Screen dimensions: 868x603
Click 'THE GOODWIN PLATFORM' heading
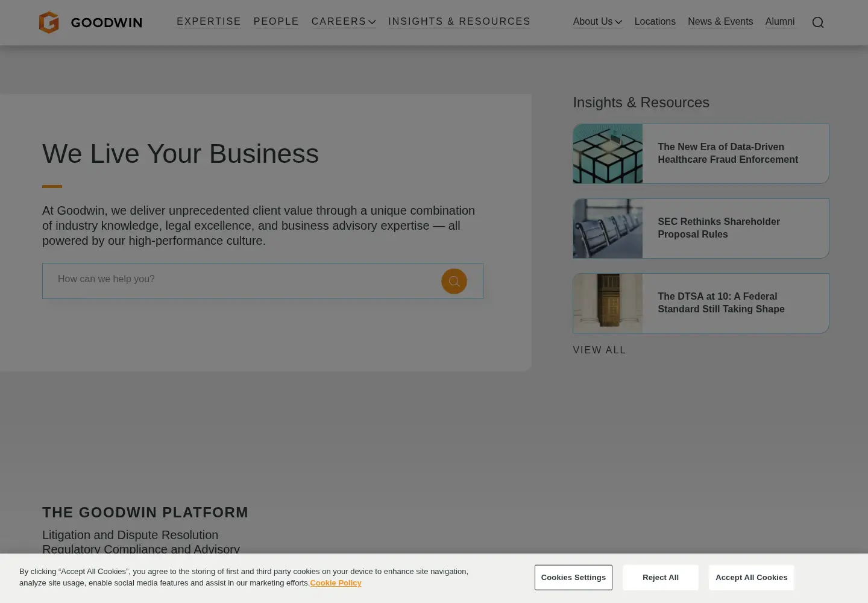click(x=145, y=513)
